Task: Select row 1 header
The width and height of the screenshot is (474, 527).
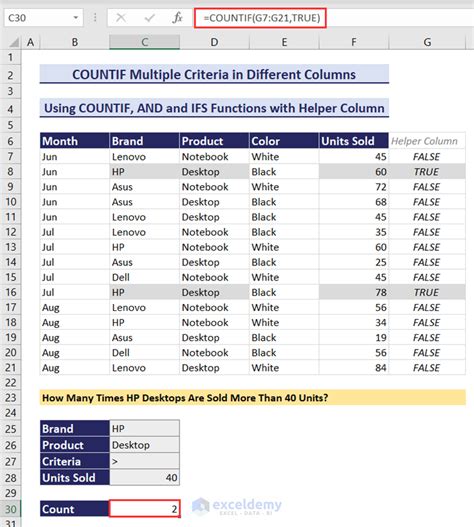Action: click(x=10, y=57)
